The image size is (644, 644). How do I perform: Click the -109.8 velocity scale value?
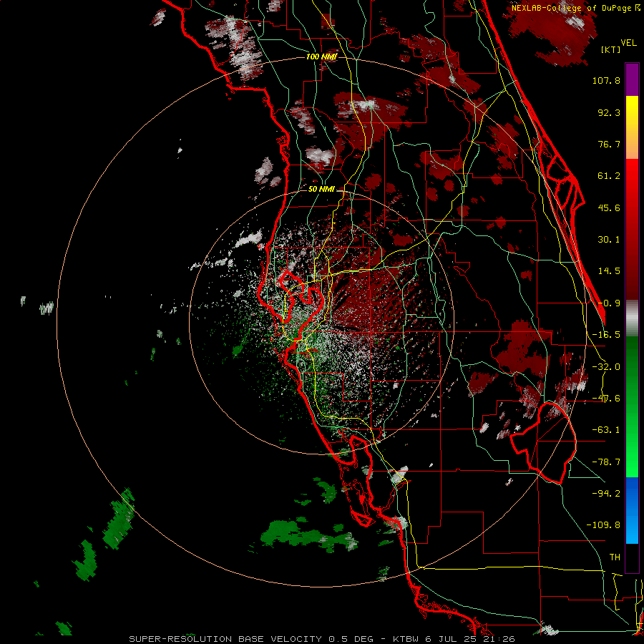pyautogui.click(x=604, y=525)
